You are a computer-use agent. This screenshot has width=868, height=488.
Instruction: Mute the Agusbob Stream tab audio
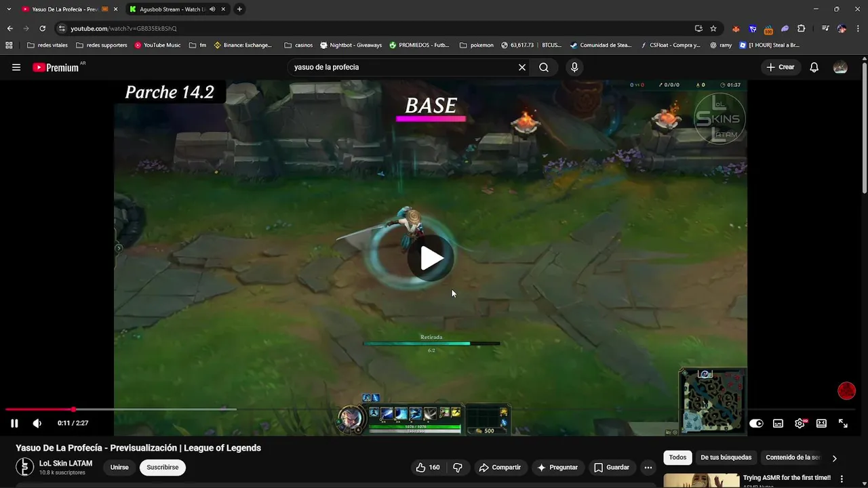click(212, 9)
